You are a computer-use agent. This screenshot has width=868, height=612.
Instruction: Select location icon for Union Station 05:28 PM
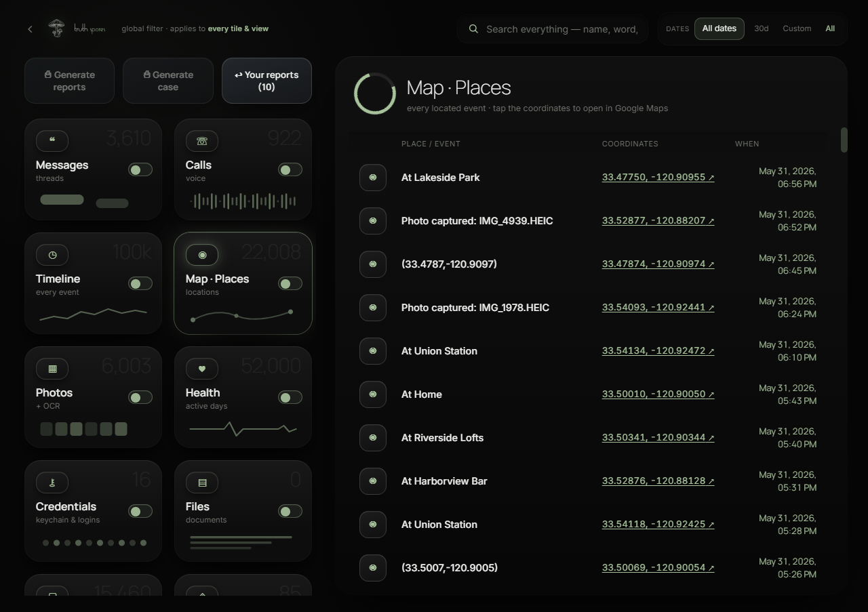click(373, 525)
